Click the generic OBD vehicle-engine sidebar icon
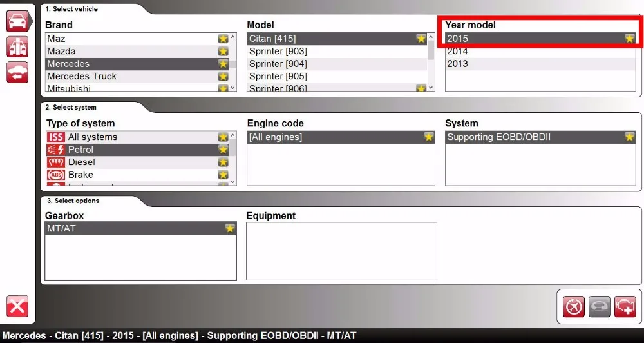 pos(17,46)
